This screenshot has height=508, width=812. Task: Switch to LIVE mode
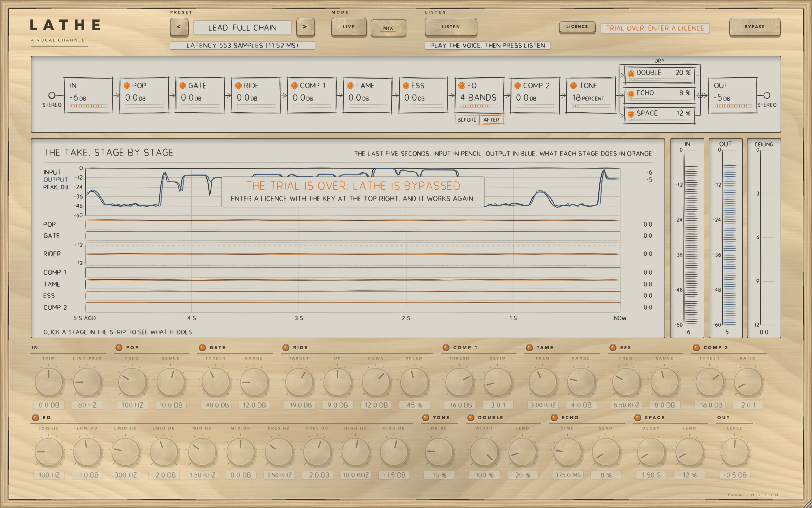point(348,27)
